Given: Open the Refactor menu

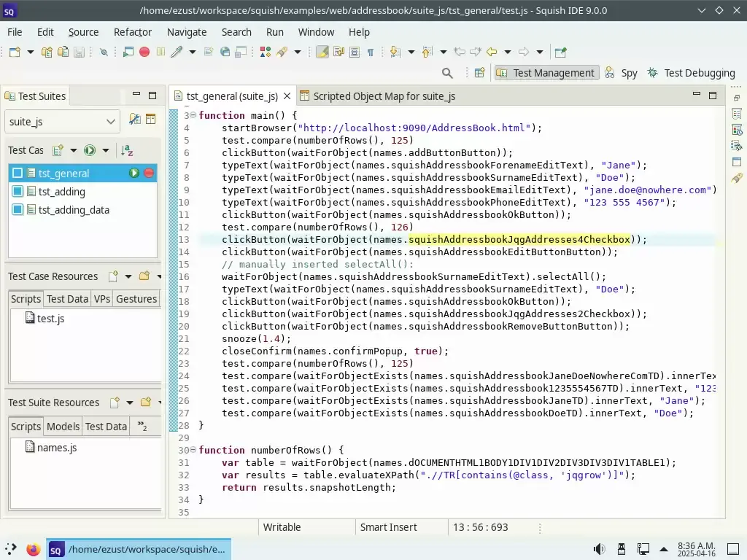Looking at the screenshot, I should (x=133, y=32).
